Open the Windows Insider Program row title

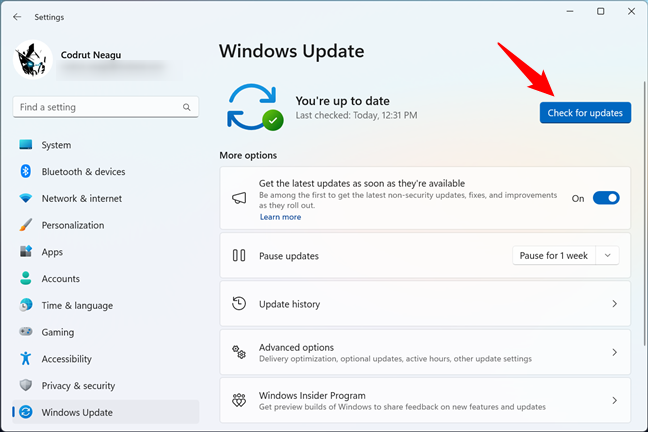pyautogui.click(x=312, y=396)
